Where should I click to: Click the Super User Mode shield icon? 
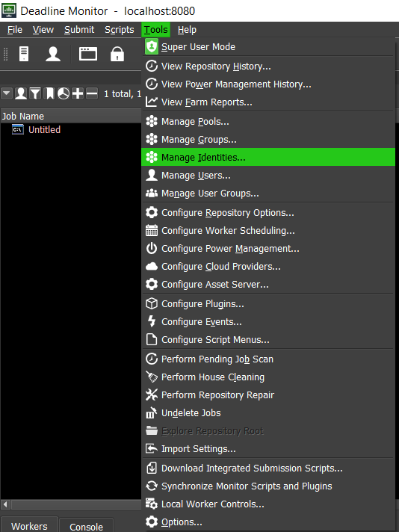[x=152, y=46]
